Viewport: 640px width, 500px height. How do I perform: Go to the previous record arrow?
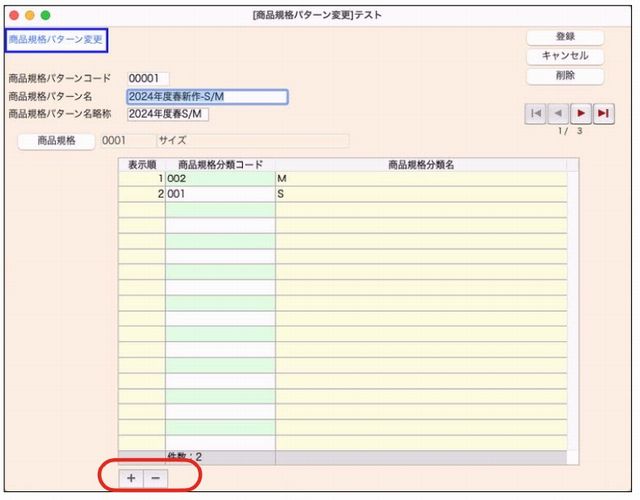(560, 113)
